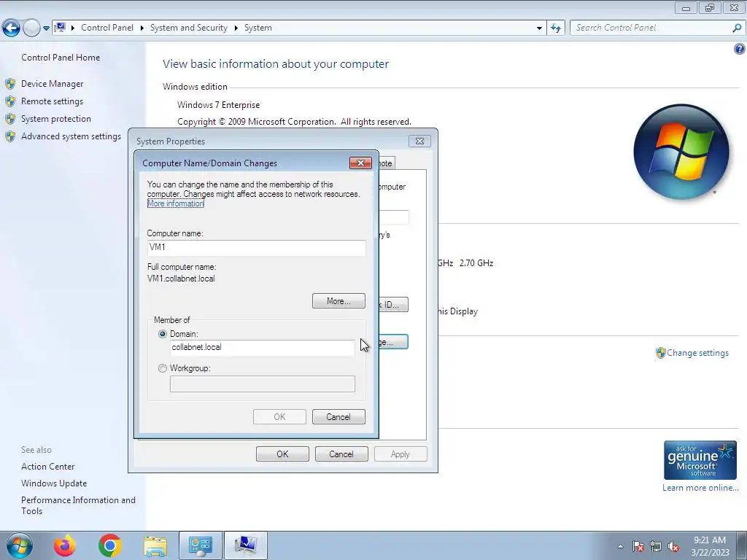Click Cancel in System Properties window
747x560 pixels.
point(341,454)
